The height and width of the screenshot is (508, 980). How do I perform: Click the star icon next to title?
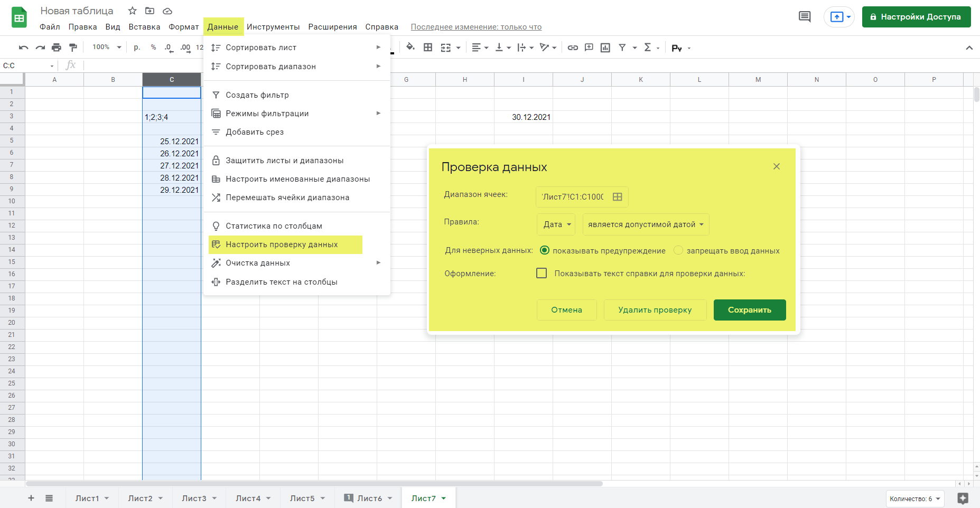(132, 11)
